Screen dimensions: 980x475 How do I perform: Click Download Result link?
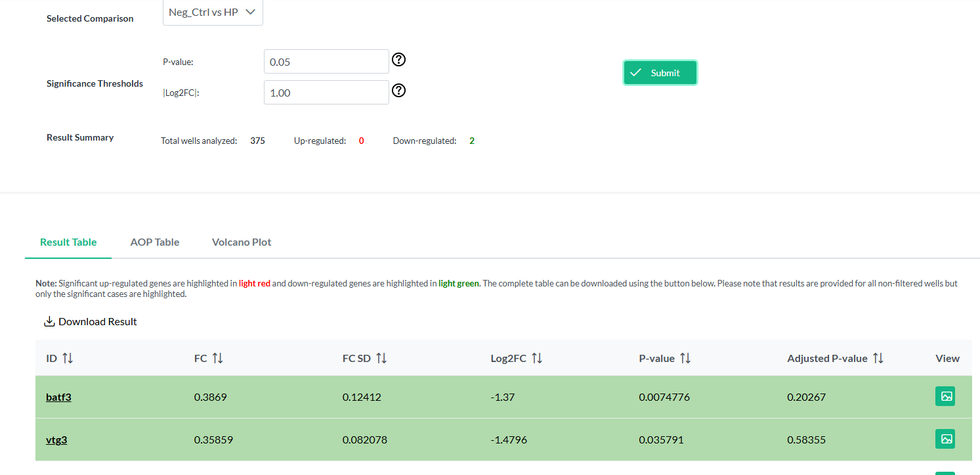(91, 321)
